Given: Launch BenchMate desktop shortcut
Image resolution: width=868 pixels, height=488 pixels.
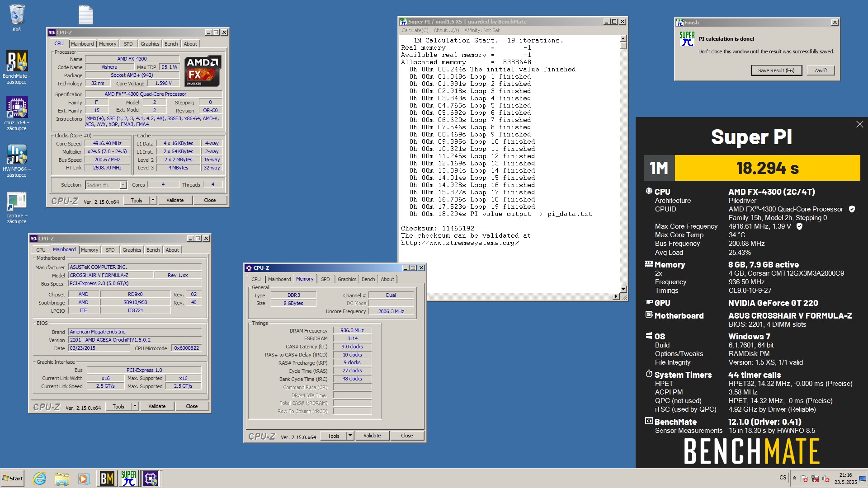Looking at the screenshot, I should (17, 67).
